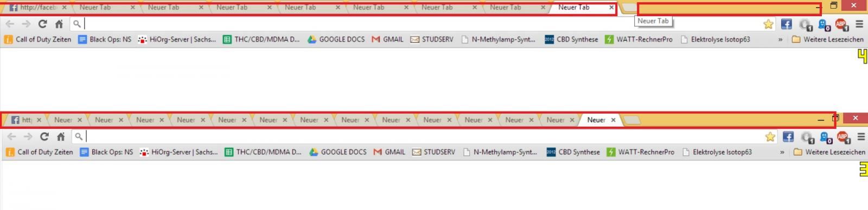
Task: Open STUDSERV bookmark in lower window
Action: [433, 152]
